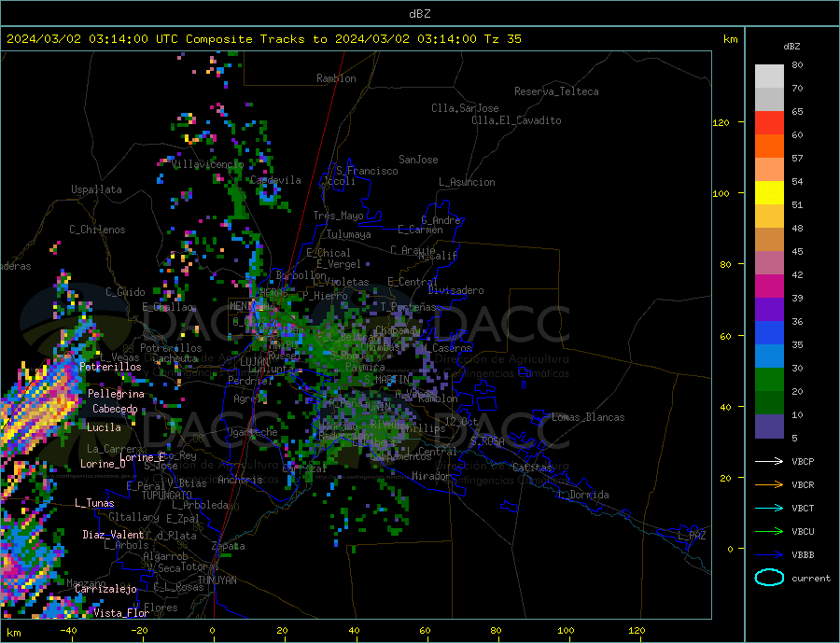Click the cyan VBCT arrow icon
840x643 pixels.
click(769, 508)
